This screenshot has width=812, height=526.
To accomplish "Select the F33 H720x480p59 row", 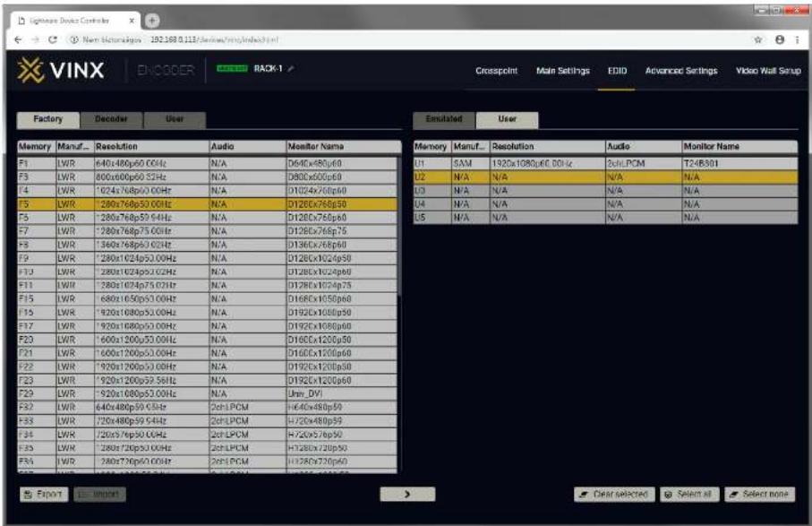I will pyautogui.click(x=207, y=421).
